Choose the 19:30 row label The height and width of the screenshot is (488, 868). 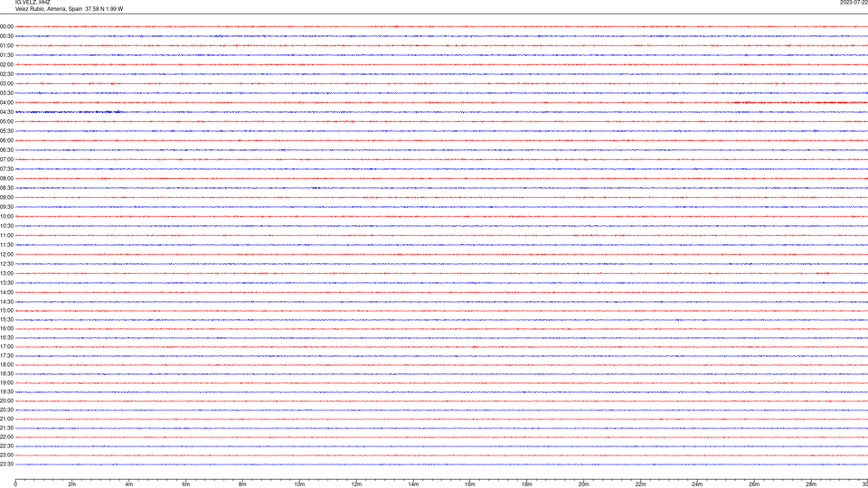pos(6,391)
